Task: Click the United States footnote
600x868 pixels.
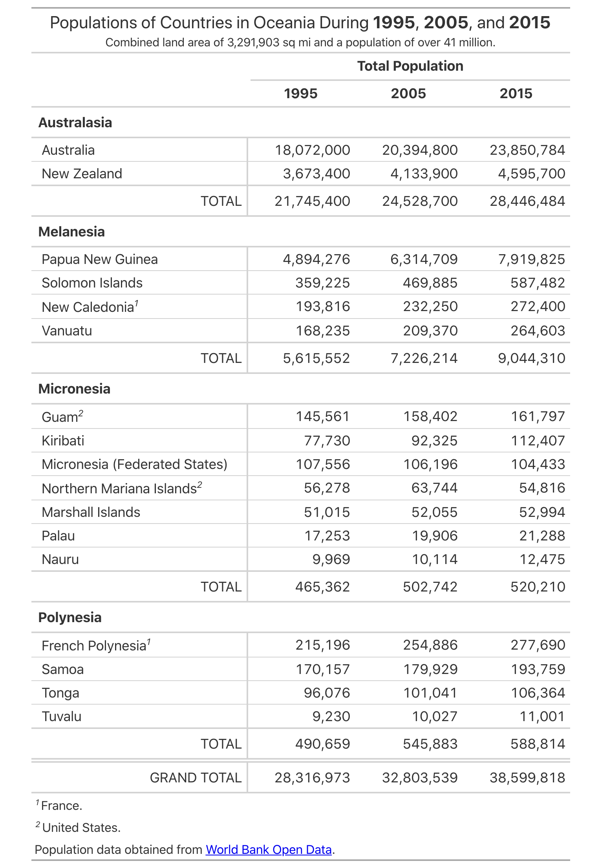Action: pos(81,828)
